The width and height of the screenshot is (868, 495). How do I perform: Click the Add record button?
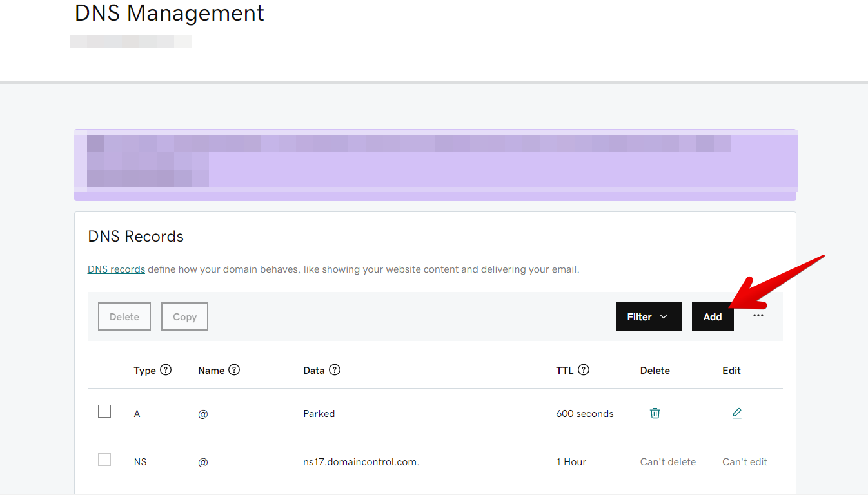point(712,316)
